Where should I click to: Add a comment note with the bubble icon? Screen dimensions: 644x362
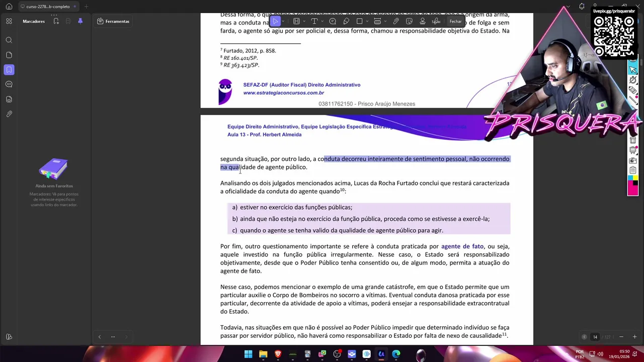pyautogui.click(x=333, y=21)
